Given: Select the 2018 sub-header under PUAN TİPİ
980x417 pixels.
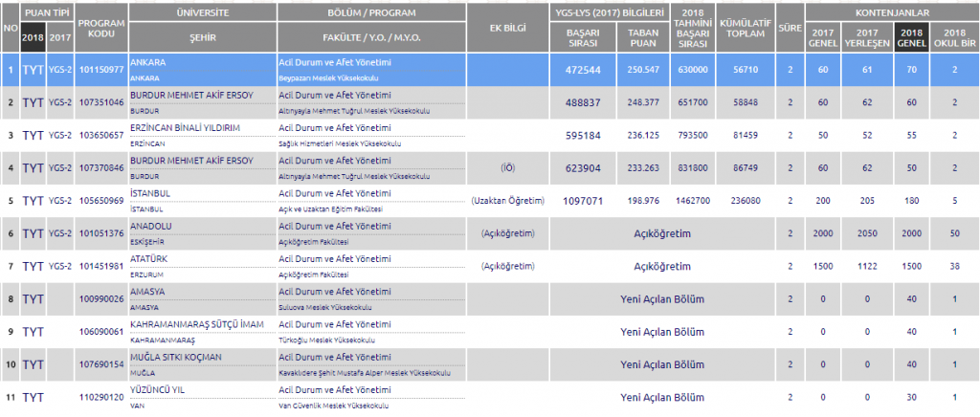Looking at the screenshot, I should pyautogui.click(x=33, y=36).
